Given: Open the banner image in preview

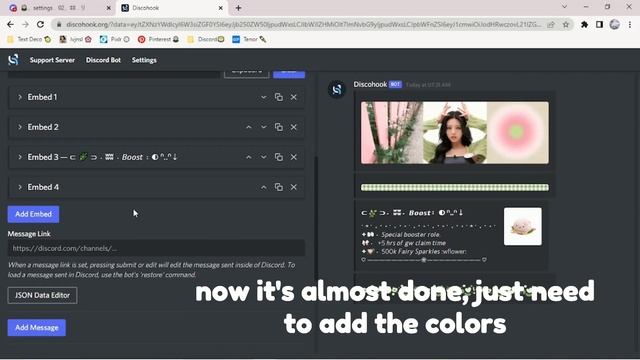Looking at the screenshot, I should click(x=455, y=133).
